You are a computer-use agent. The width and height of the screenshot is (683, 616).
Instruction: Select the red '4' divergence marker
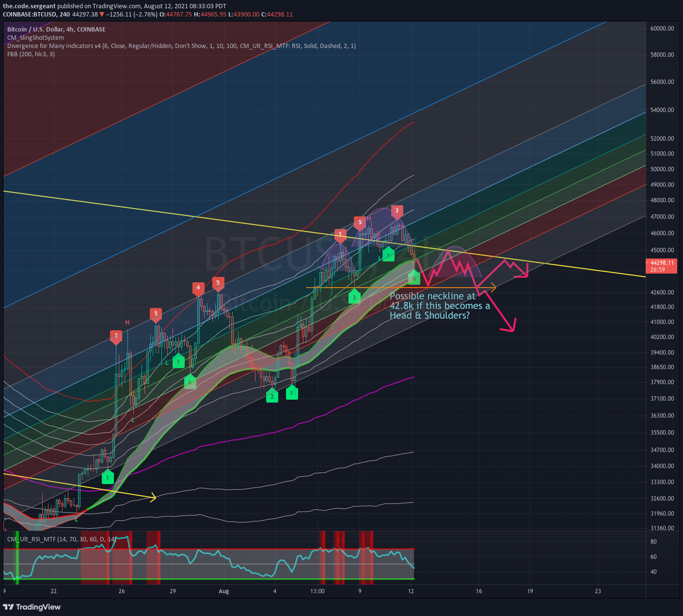198,289
